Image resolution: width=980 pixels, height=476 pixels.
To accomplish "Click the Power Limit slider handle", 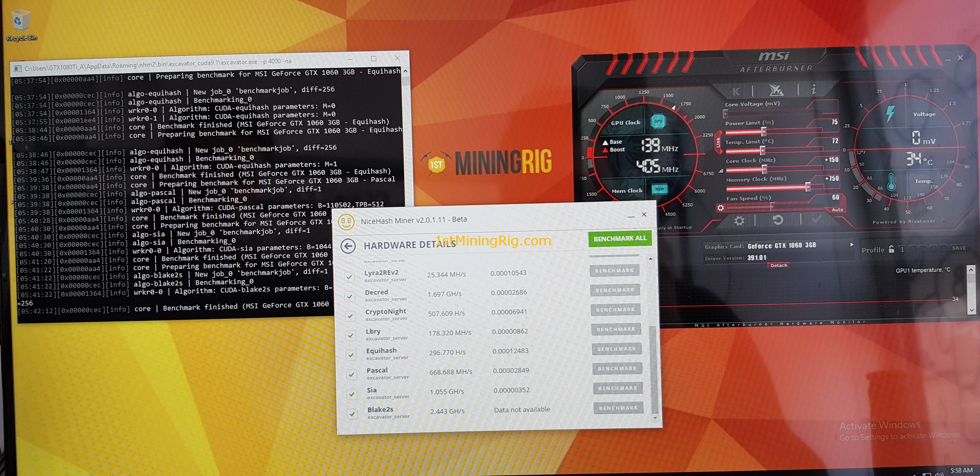I will 763,132.
